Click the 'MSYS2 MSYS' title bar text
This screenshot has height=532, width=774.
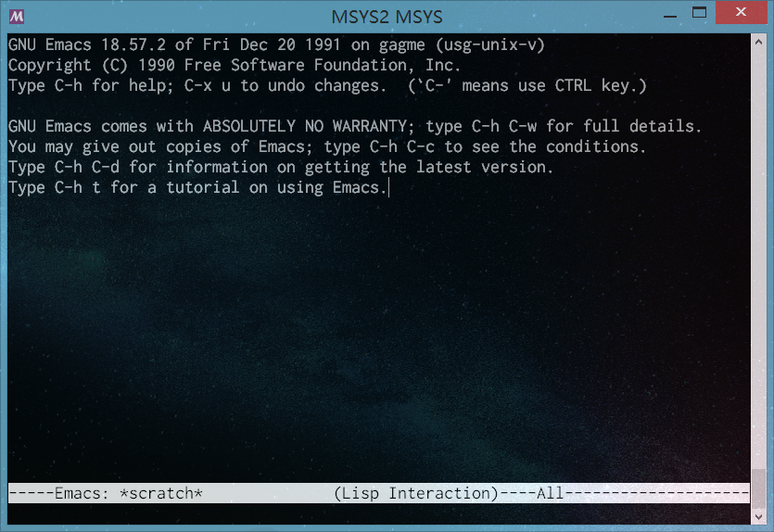coord(387,17)
